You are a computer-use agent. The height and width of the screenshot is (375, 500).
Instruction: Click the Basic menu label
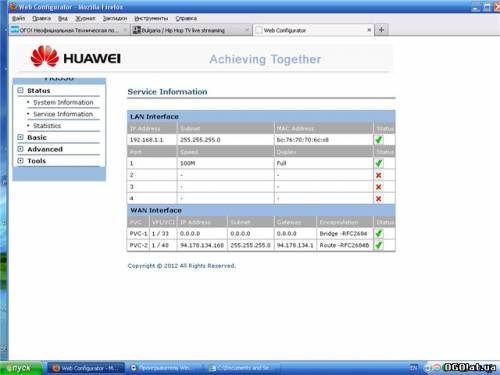37,138
